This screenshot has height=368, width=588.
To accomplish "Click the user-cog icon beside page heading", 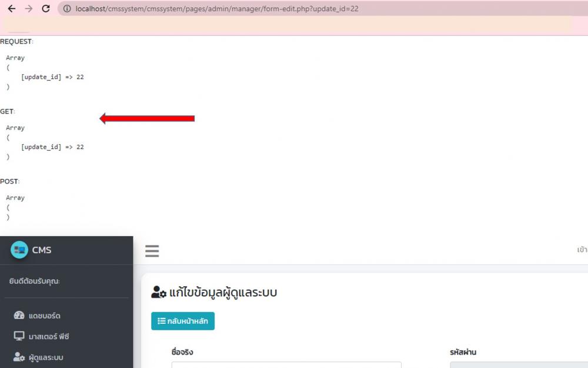I will point(159,292).
